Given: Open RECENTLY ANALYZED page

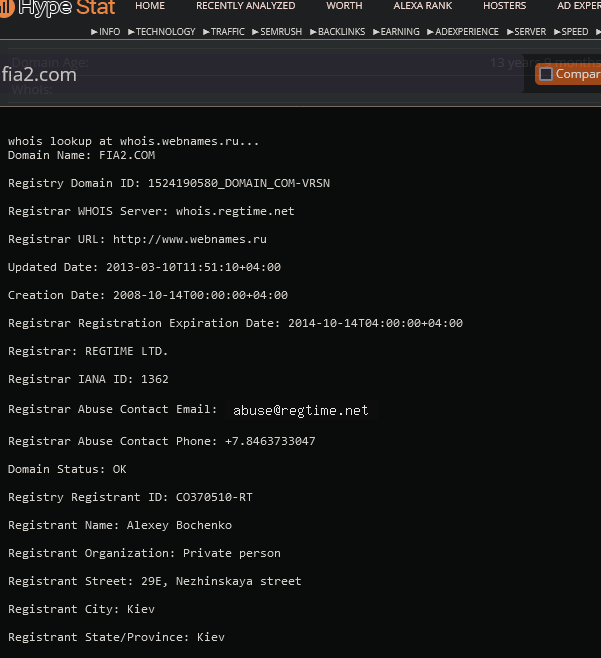Looking at the screenshot, I should [246, 6].
